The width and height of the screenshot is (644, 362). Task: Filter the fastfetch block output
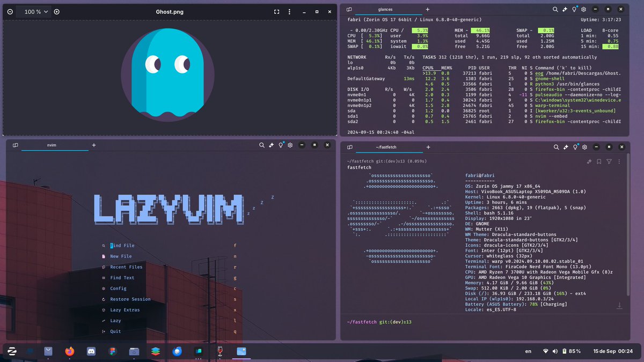pos(609,162)
